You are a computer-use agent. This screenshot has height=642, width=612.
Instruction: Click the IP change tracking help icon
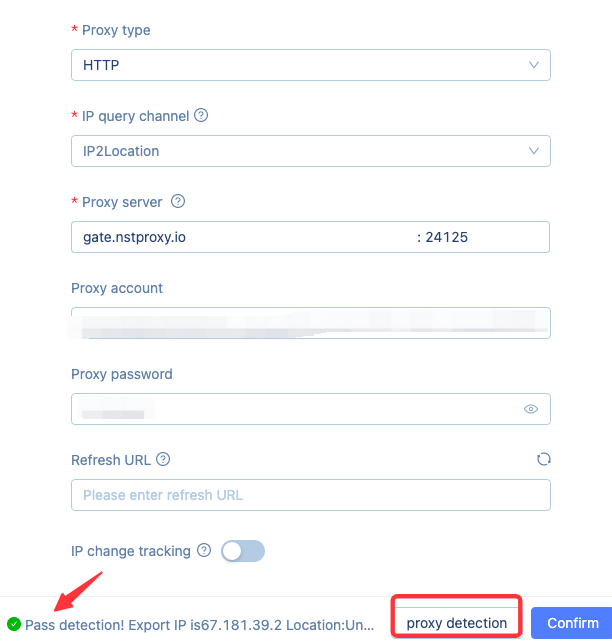tap(204, 551)
